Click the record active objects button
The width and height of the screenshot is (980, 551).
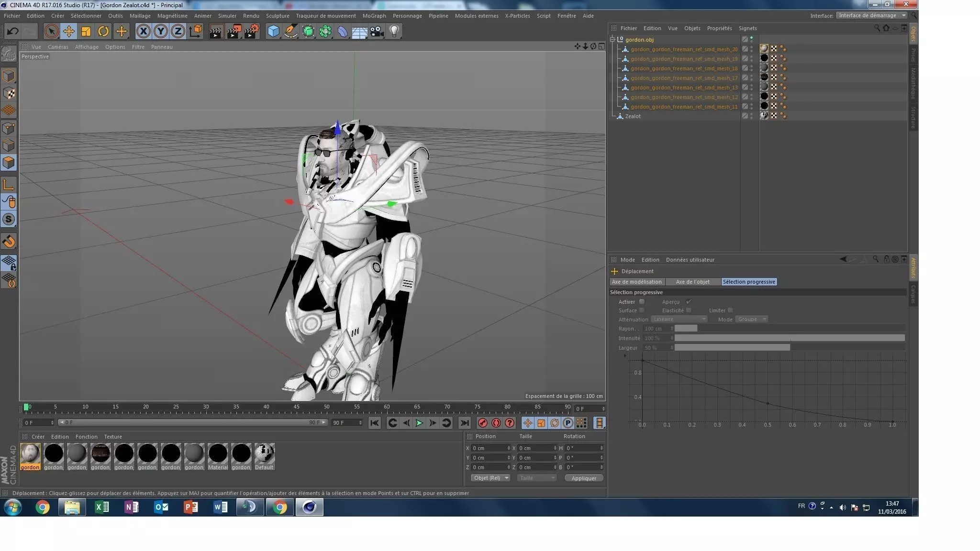482,423
